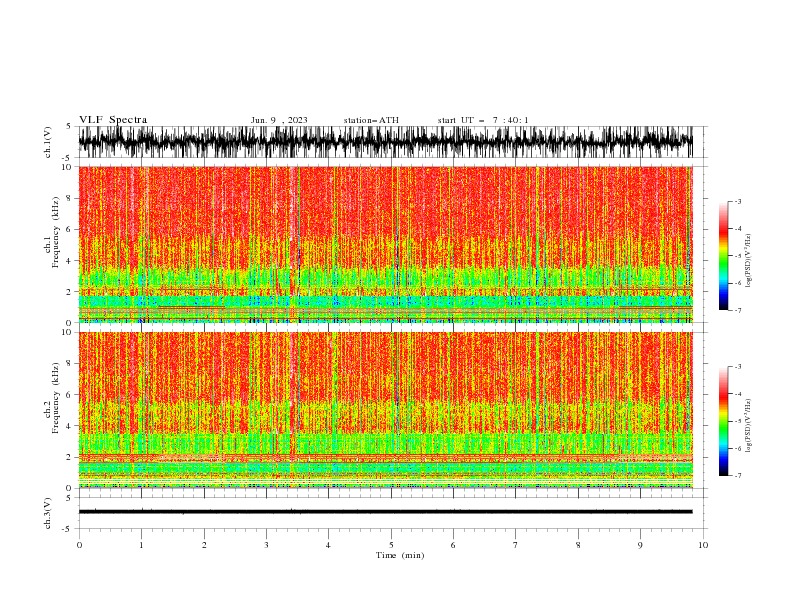Click the 'ch.1(V)' waveform axis label
Viewport: 792px width, 612px height.
[48, 142]
